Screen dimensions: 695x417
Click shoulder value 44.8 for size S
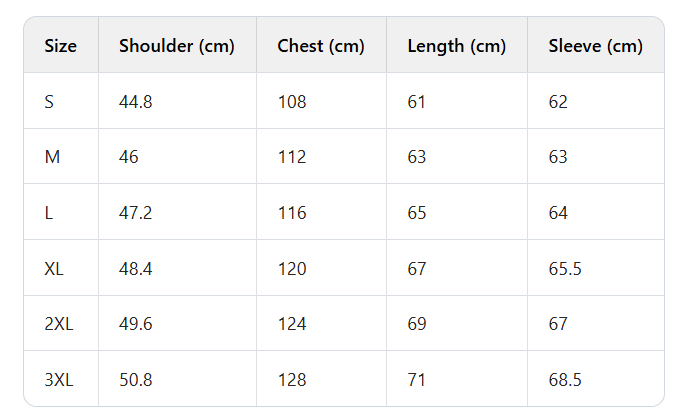[135, 101]
